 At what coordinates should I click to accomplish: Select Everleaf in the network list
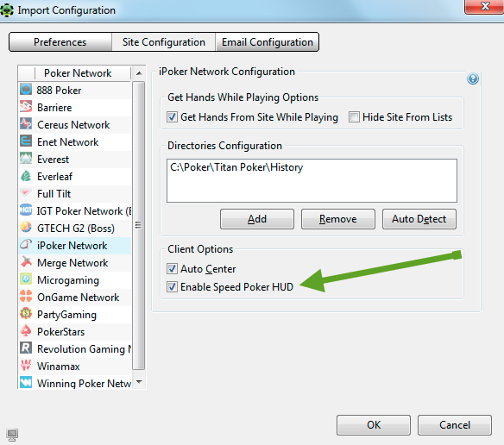75,177
